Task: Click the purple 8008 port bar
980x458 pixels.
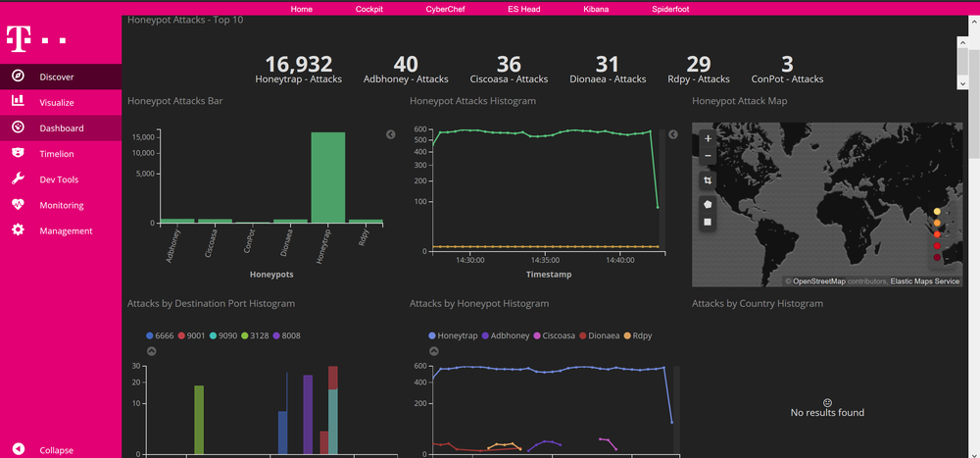Action: (x=308, y=414)
